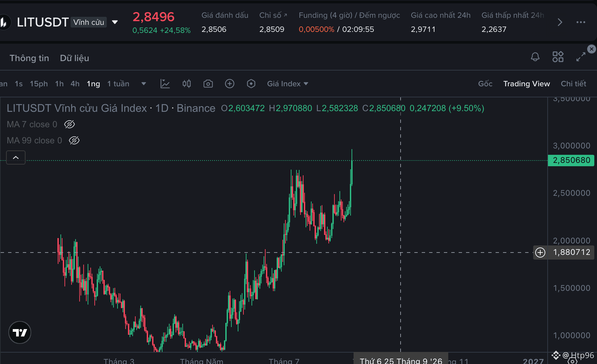
Task: Click the 3,000000 price axis label
Action: click(571, 146)
